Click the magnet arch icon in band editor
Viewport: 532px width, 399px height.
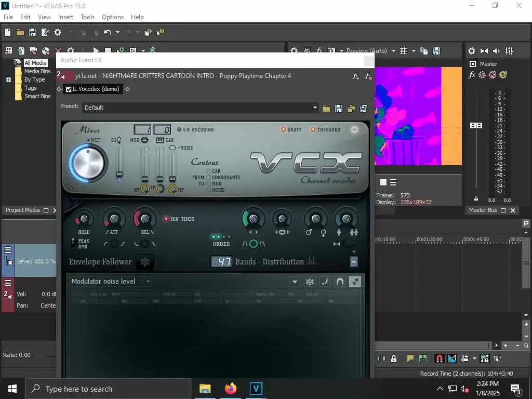click(x=340, y=282)
